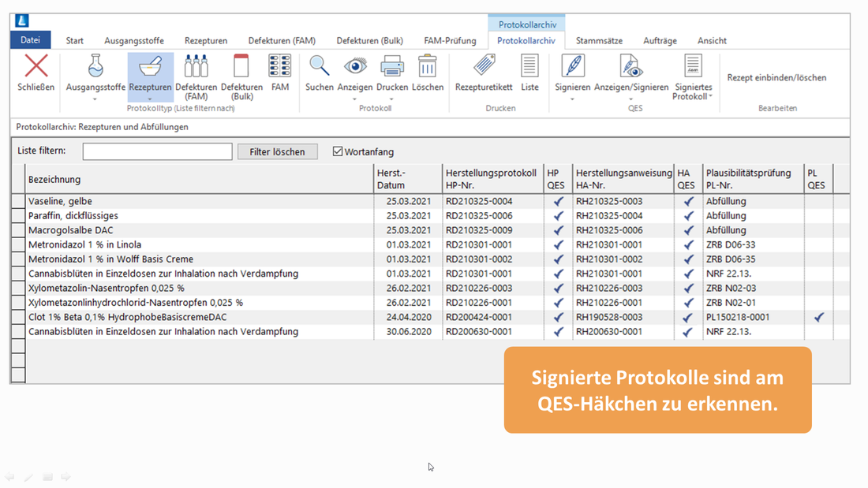Click the Schließen red X icon
The height and width of the screenshot is (488, 868).
[x=36, y=67]
